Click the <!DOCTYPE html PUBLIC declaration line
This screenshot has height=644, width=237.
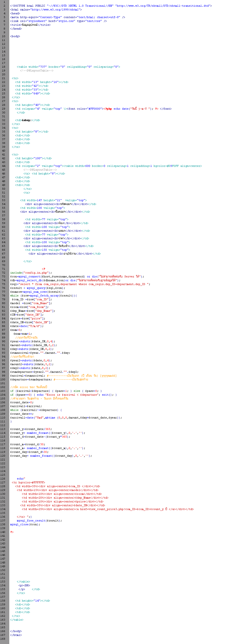click(111, 6)
